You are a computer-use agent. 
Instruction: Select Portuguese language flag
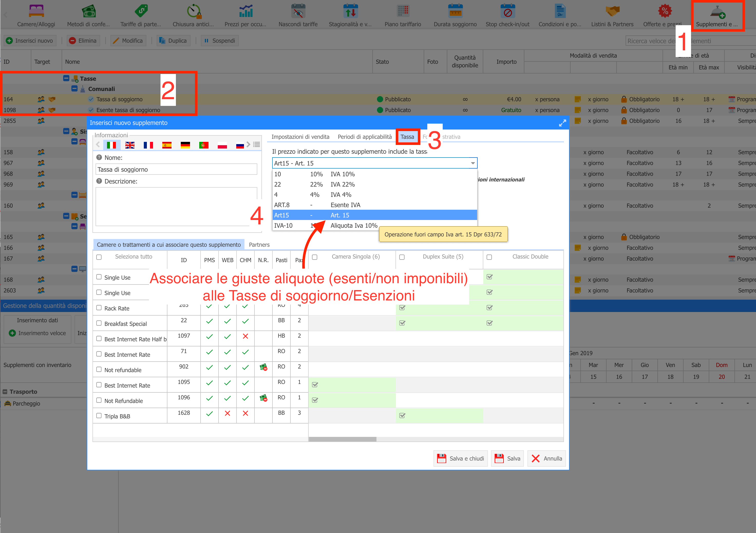point(204,145)
